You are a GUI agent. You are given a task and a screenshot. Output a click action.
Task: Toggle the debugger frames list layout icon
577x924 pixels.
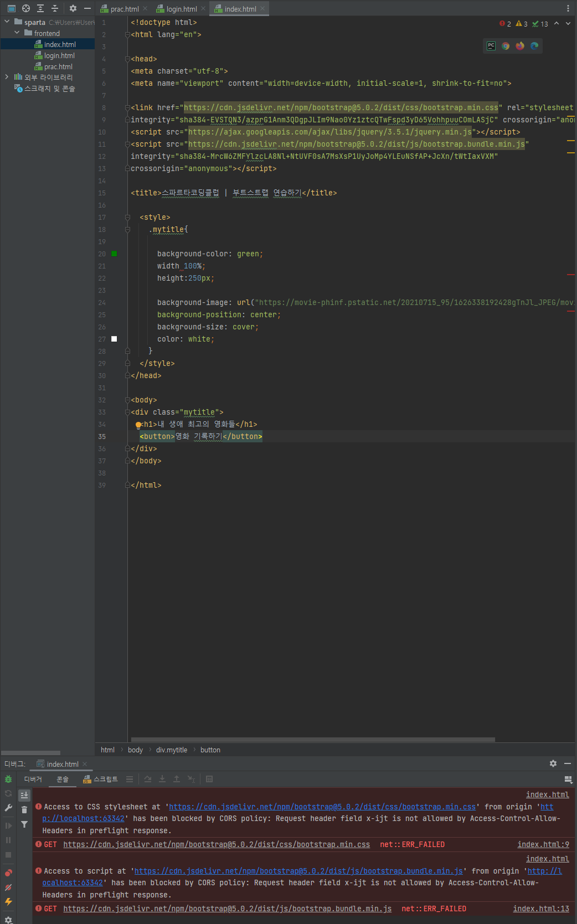click(x=130, y=779)
